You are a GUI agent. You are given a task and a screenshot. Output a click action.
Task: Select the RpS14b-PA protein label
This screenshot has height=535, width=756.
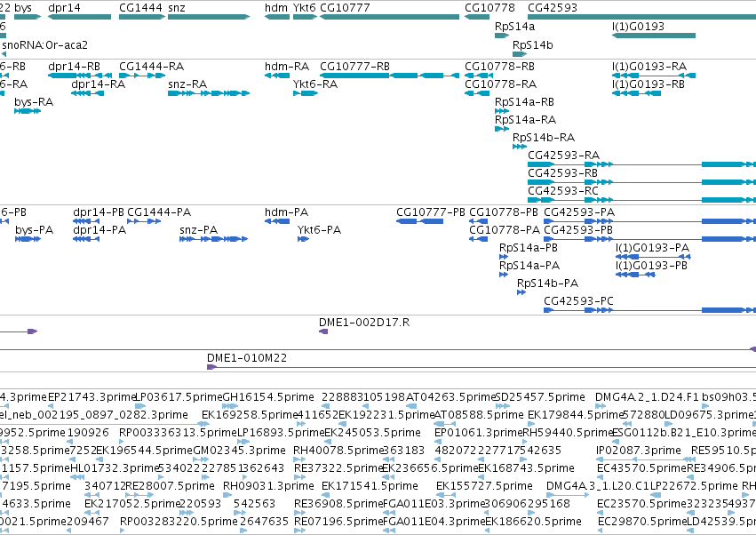tap(548, 283)
